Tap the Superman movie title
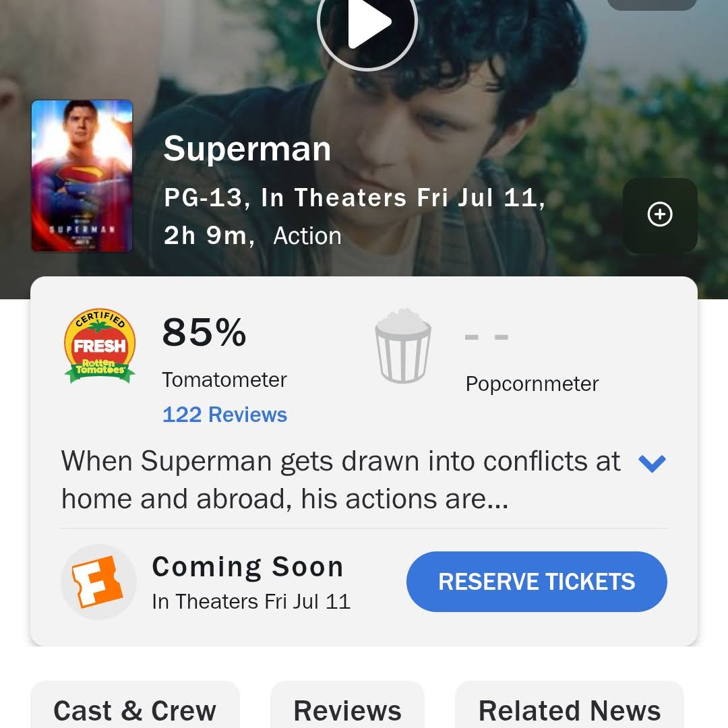Viewport: 728px width, 728px height. 247,148
